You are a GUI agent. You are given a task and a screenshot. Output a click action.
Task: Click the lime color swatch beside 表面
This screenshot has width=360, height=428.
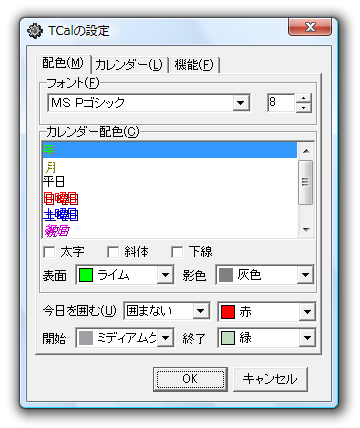[x=85, y=275]
